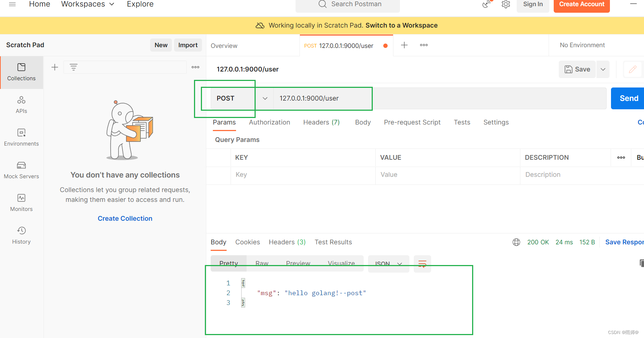644x338 pixels.
Task: Select the Pretty response view
Action: click(x=228, y=263)
